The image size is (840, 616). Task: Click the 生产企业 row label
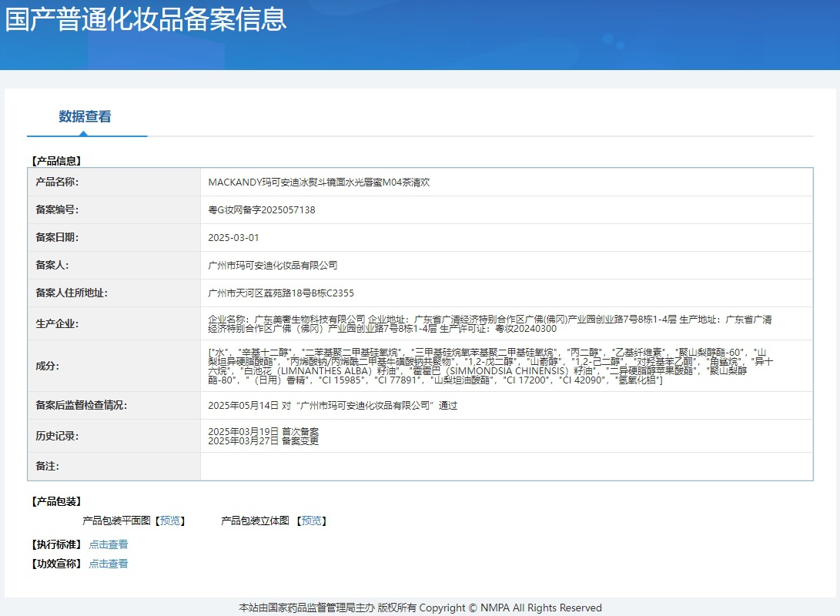point(57,324)
